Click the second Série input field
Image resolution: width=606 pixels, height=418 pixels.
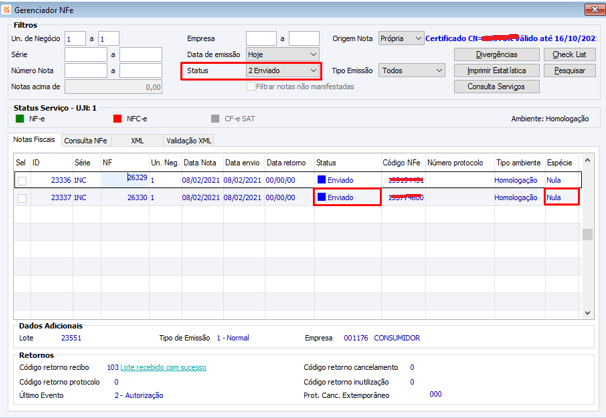coord(141,54)
